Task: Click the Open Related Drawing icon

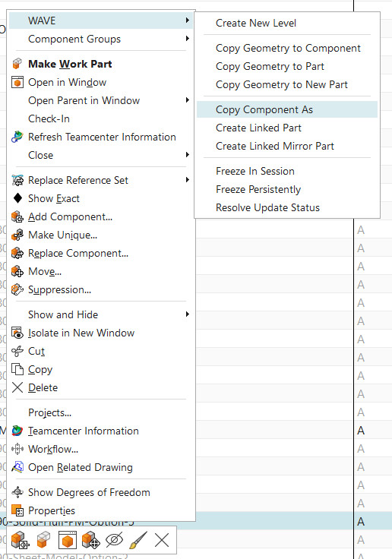Action: coord(17,467)
